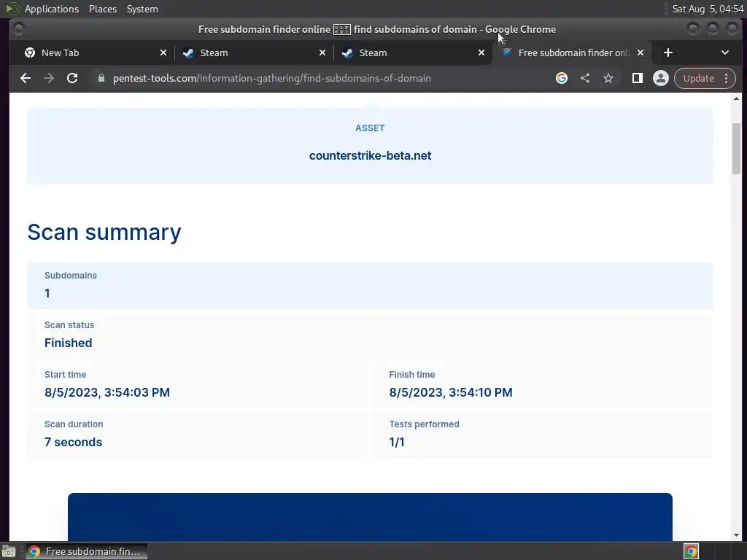Click the show desktop icon in taskbar
This screenshot has height=560, width=747.
point(9,551)
